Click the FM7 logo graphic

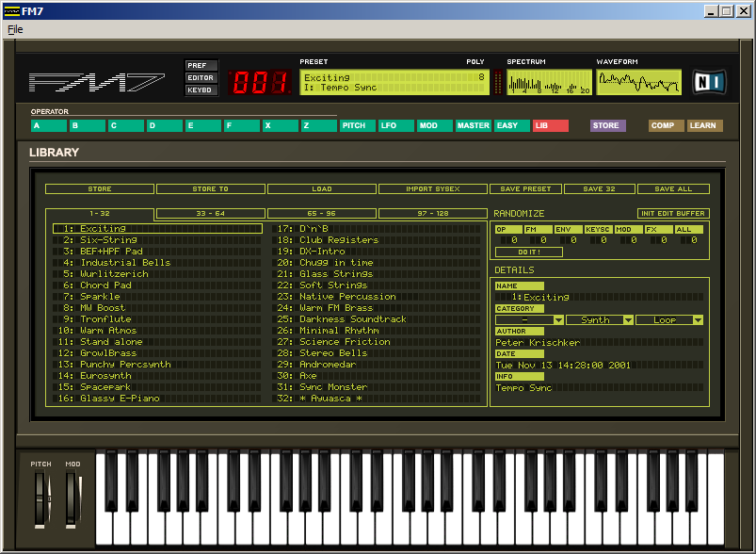[96, 82]
